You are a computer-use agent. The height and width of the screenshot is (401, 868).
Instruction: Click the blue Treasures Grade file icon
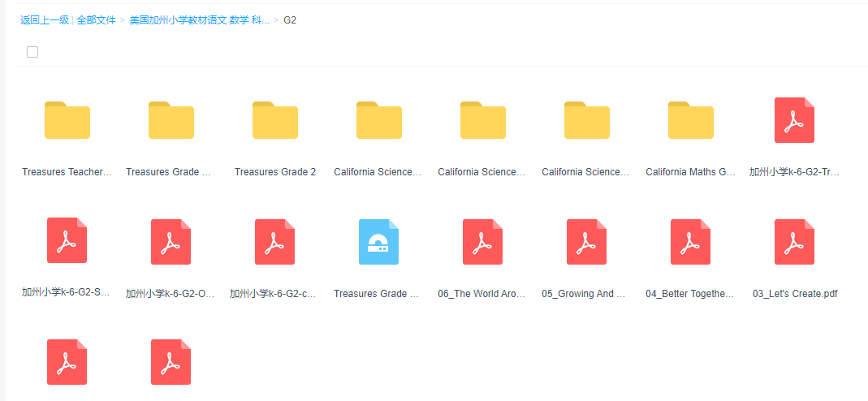click(x=379, y=242)
